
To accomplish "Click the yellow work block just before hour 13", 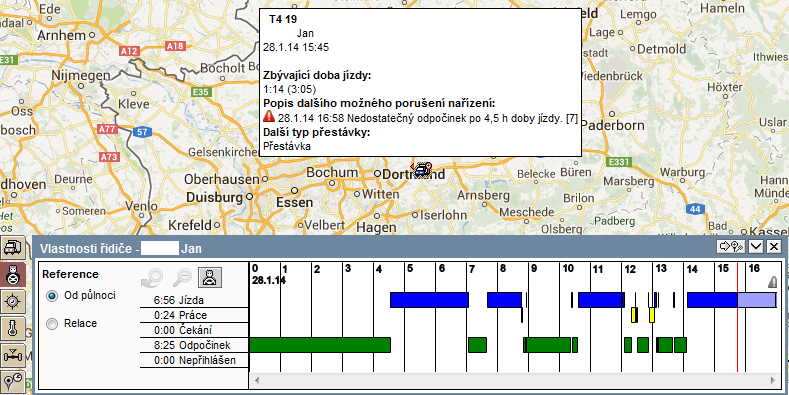I will [x=652, y=315].
